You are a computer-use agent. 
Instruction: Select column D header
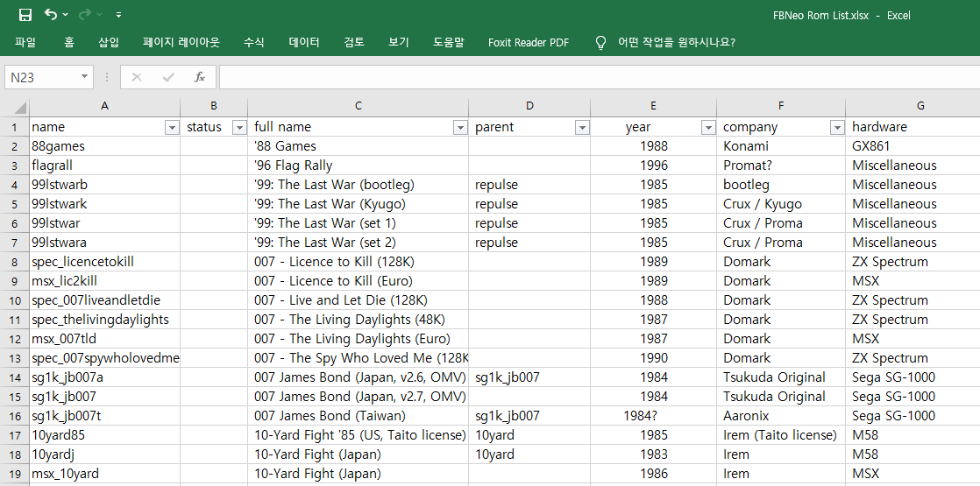pos(529,107)
